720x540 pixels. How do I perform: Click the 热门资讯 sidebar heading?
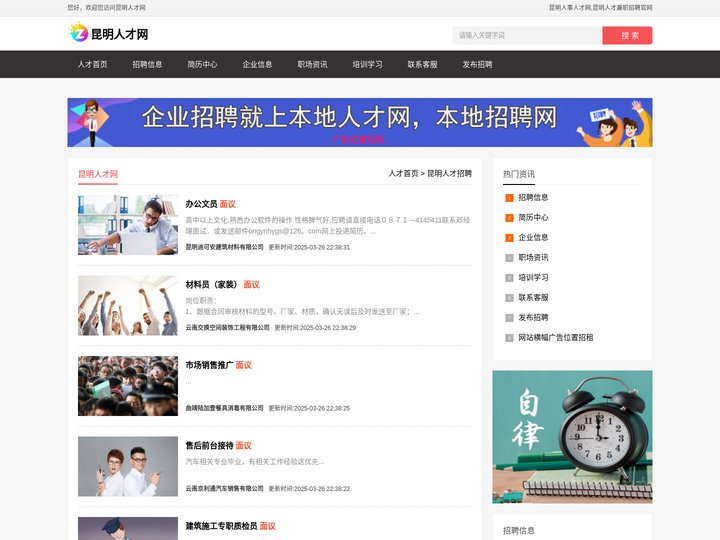point(519,174)
